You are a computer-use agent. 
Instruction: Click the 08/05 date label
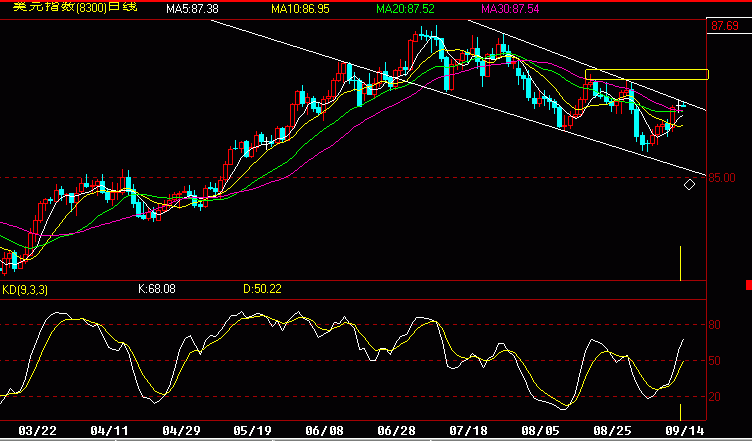[541, 430]
